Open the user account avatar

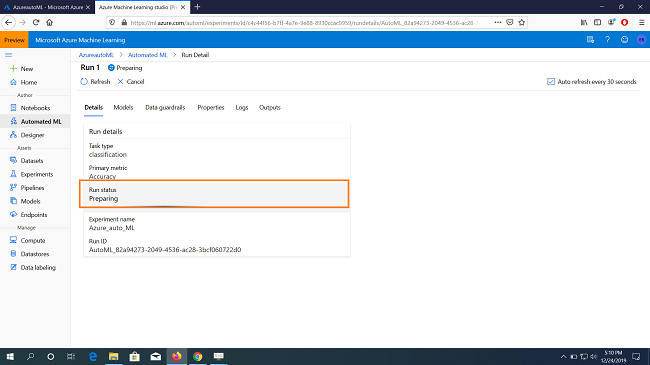[641, 40]
